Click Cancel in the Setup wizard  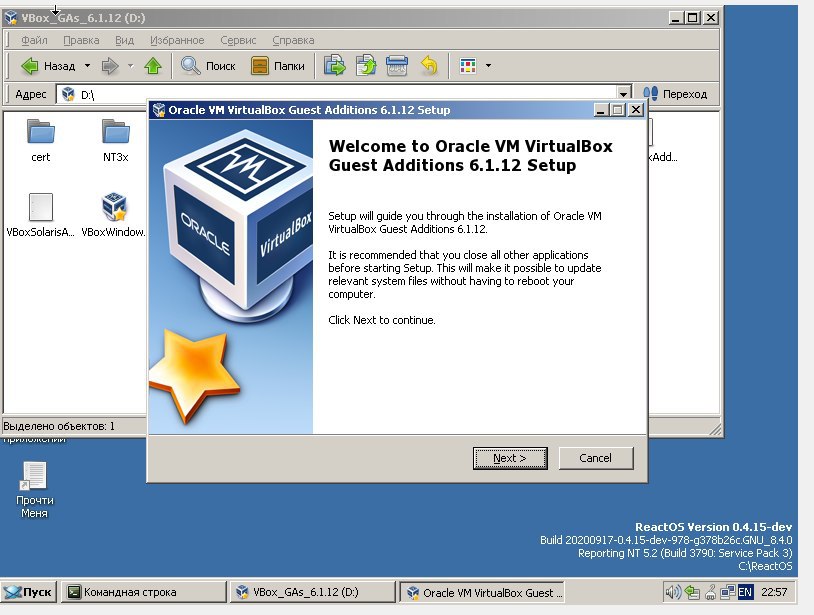595,458
